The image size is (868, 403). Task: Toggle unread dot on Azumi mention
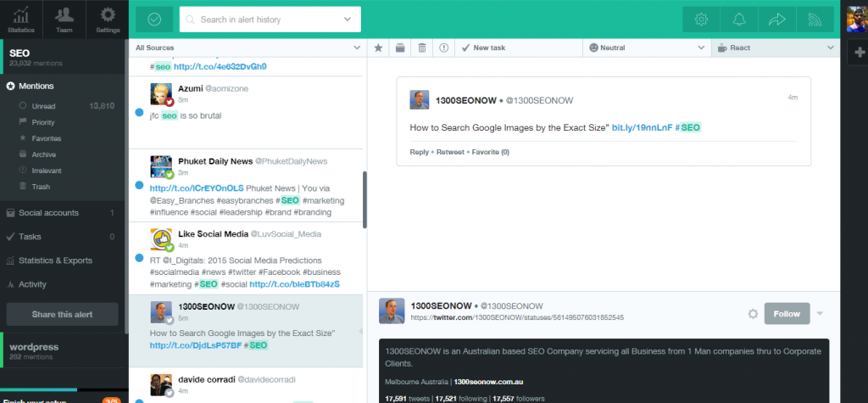click(x=140, y=113)
